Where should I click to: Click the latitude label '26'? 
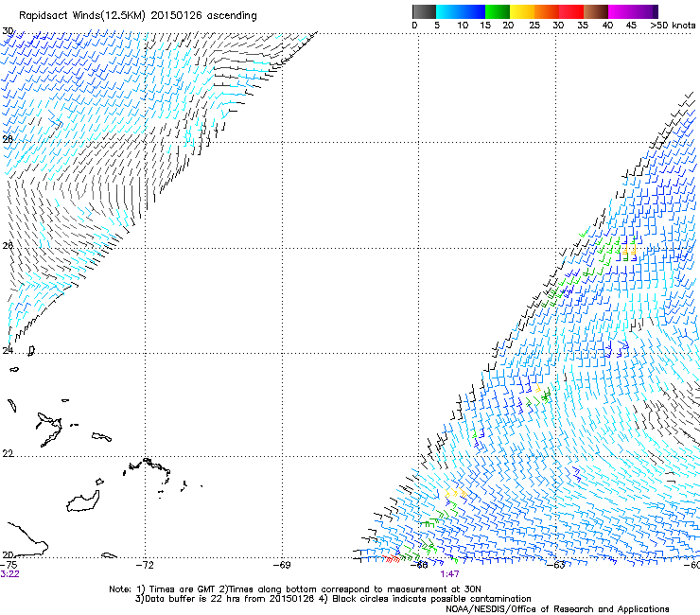pyautogui.click(x=8, y=245)
